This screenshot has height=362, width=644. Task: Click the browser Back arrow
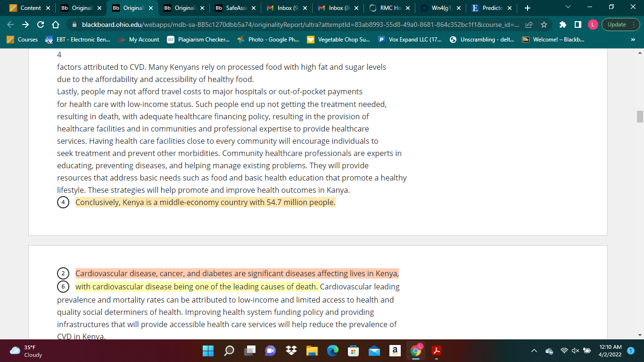tap(10, 25)
